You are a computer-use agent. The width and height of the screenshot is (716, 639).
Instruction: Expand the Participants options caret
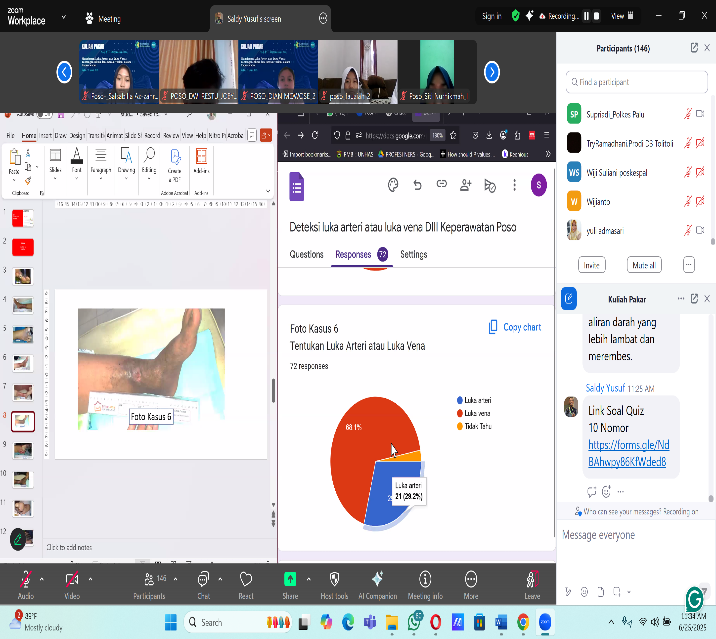[175, 579]
